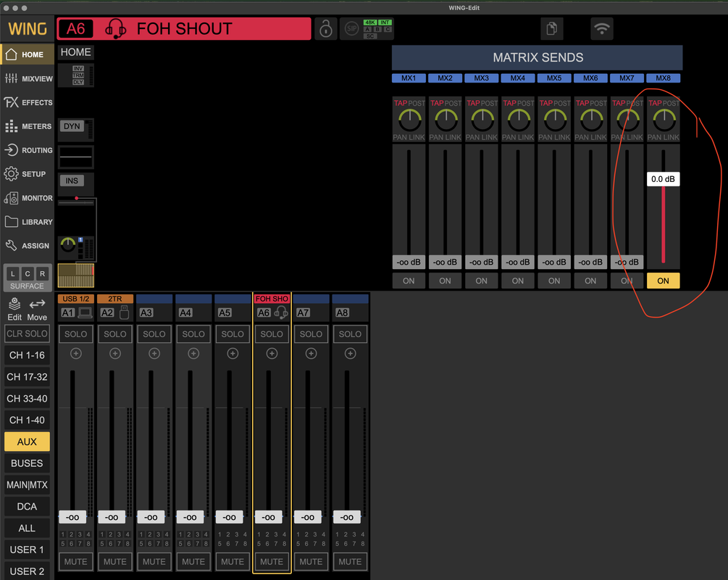The image size is (728, 580).
Task: Click the A6 channel badge in header
Action: coord(75,29)
